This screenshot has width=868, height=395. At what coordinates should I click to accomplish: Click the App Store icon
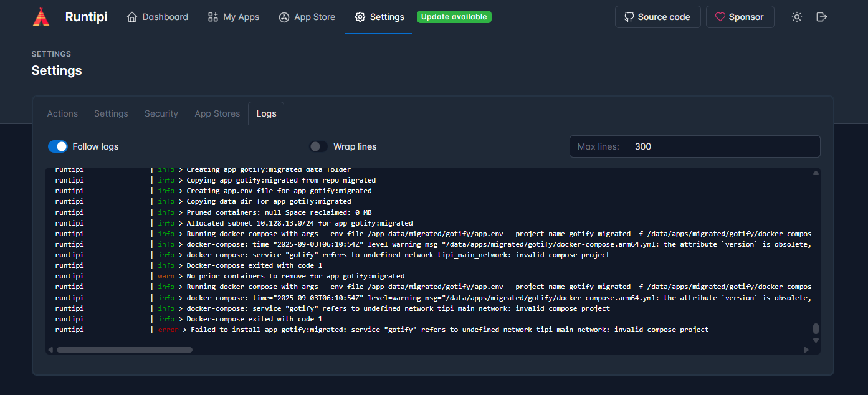pyautogui.click(x=284, y=17)
